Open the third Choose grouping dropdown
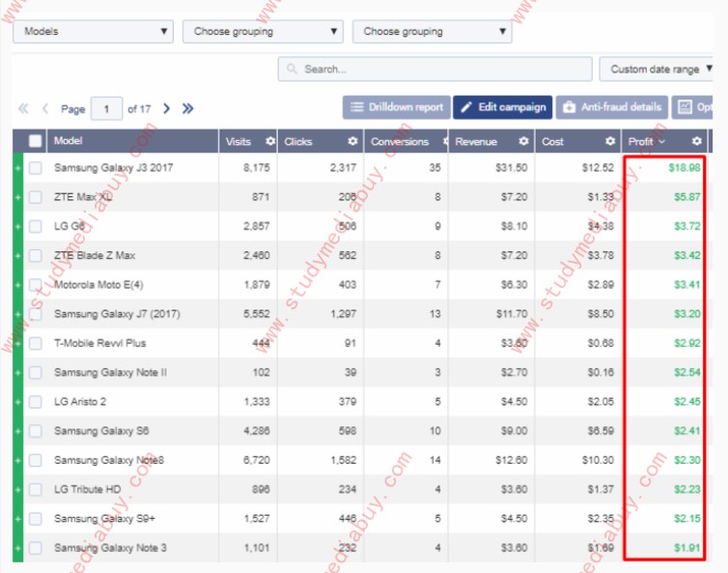The height and width of the screenshot is (573, 728). tap(433, 32)
